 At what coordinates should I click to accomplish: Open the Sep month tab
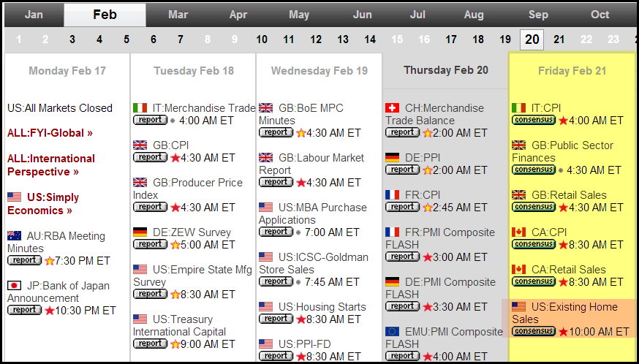coord(538,15)
